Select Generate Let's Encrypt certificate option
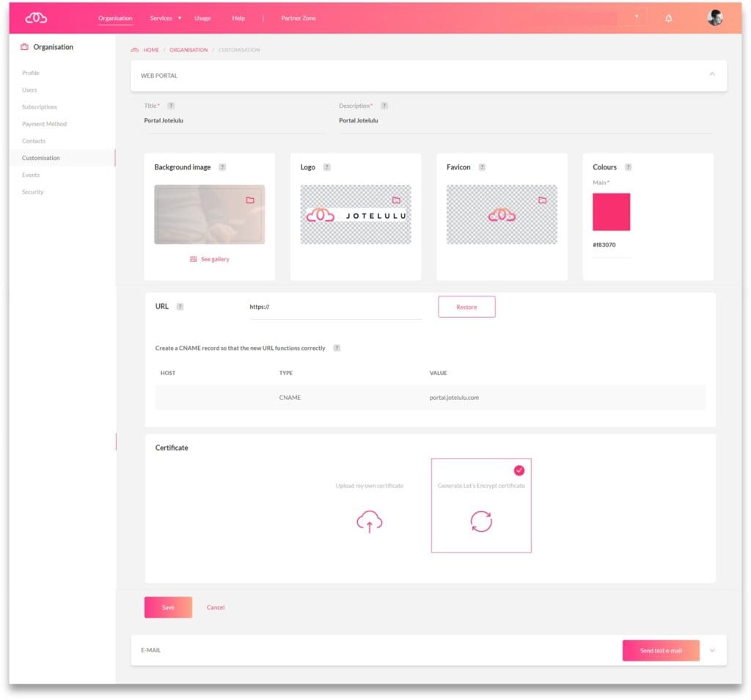This screenshot has height=700, width=751. [481, 506]
